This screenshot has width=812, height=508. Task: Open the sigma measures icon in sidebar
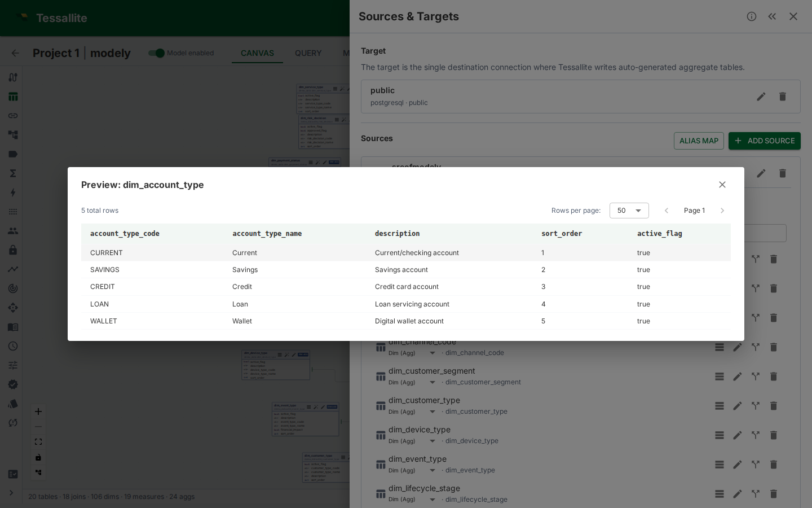point(12,173)
